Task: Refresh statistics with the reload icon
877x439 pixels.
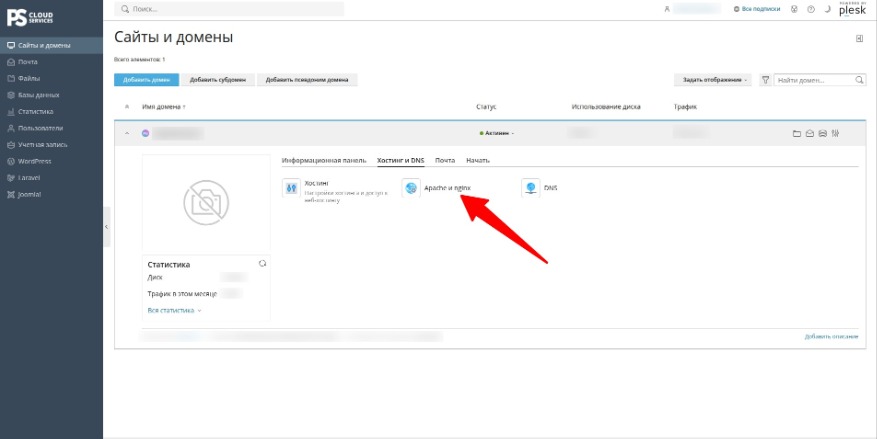Action: click(x=262, y=263)
